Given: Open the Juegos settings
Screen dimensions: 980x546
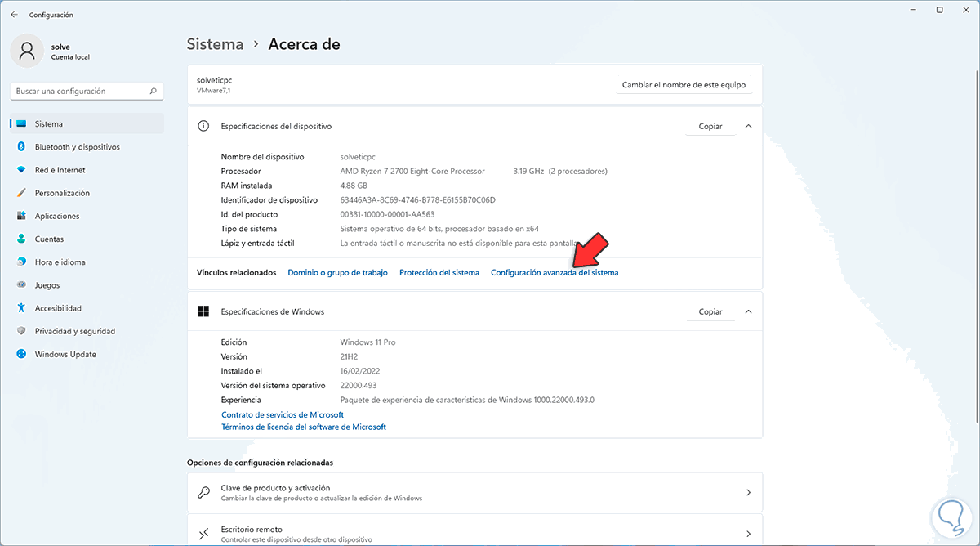Looking at the screenshot, I should tap(87, 285).
